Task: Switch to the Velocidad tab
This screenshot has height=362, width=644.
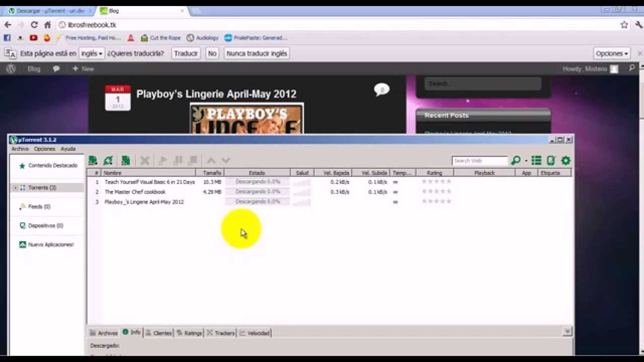Action: [x=255, y=333]
